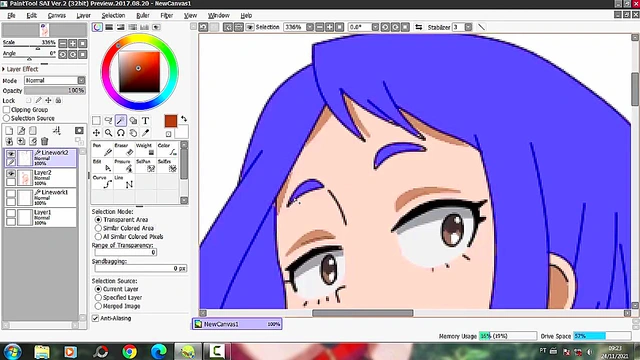Hide the Layer2 layer
The height and width of the screenshot is (360, 640).
[x=11, y=173]
